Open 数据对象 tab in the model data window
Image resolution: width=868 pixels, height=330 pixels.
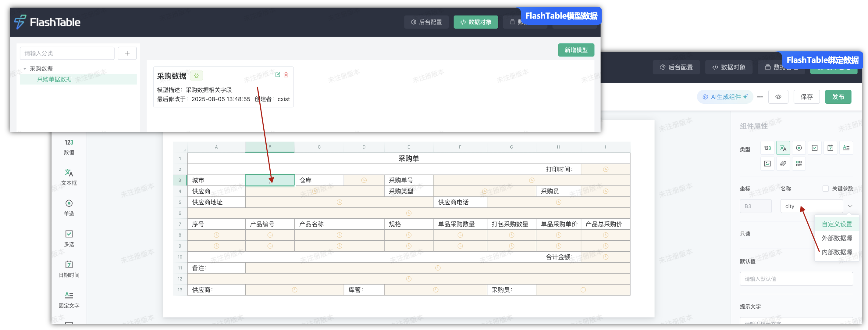(476, 22)
